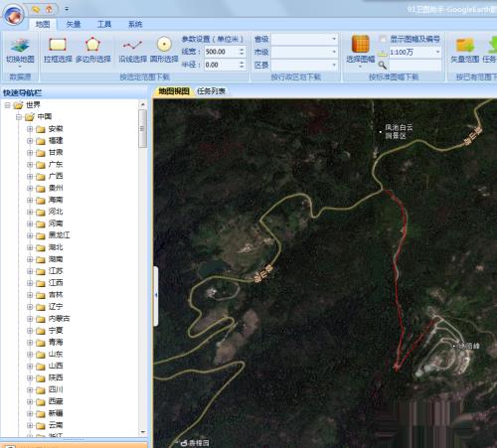497x448 pixels.
Task: Click the 半径 input field
Action: point(221,65)
